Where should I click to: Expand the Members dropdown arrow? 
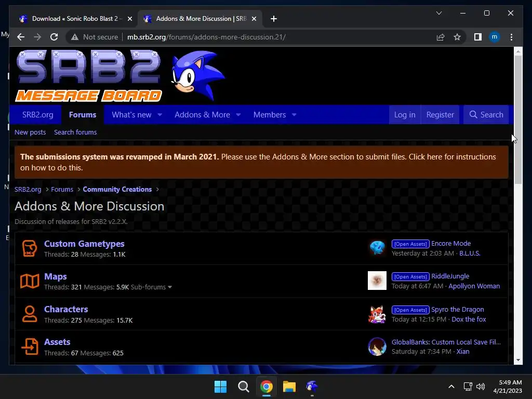tap(294, 115)
